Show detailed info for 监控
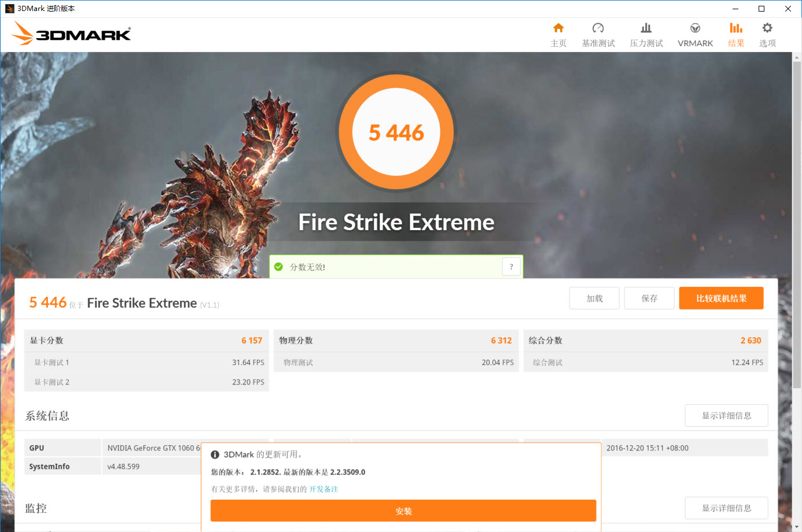The image size is (802, 532). pos(727,508)
